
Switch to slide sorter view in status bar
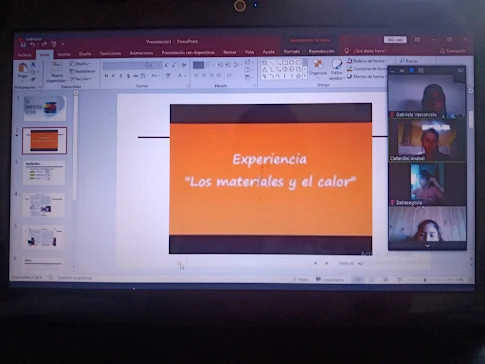[x=372, y=280]
